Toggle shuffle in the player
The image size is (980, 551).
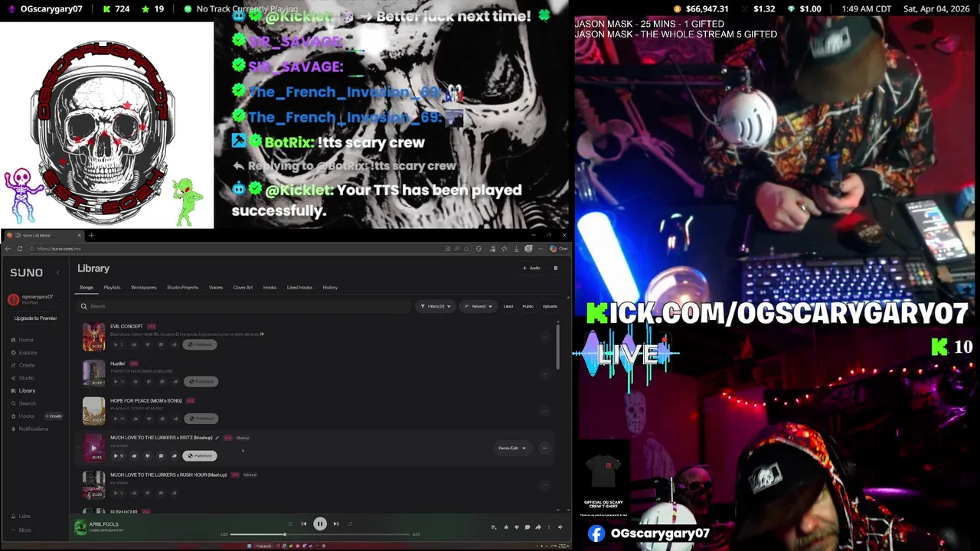tap(289, 523)
